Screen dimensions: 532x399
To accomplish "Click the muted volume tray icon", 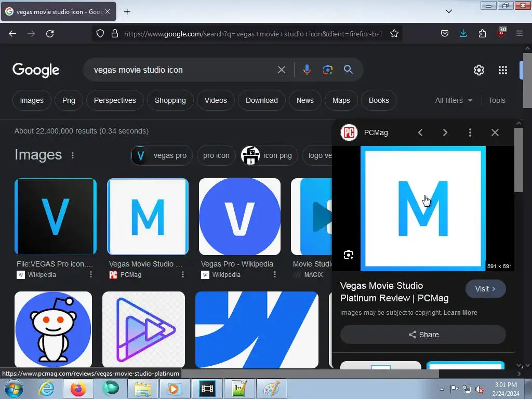I will point(480,389).
